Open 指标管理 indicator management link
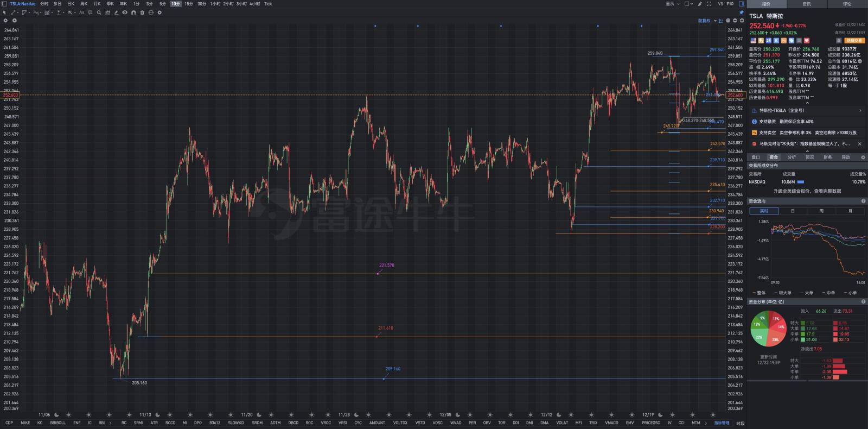This screenshot has height=429, width=868. click(x=722, y=422)
